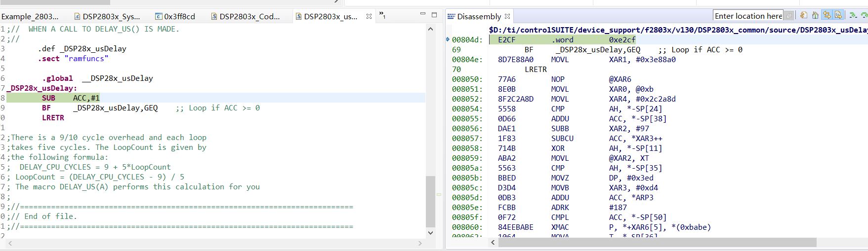Open the DSP2803x_Sys... editor tab
This screenshot has width=868, height=251.
point(107,16)
